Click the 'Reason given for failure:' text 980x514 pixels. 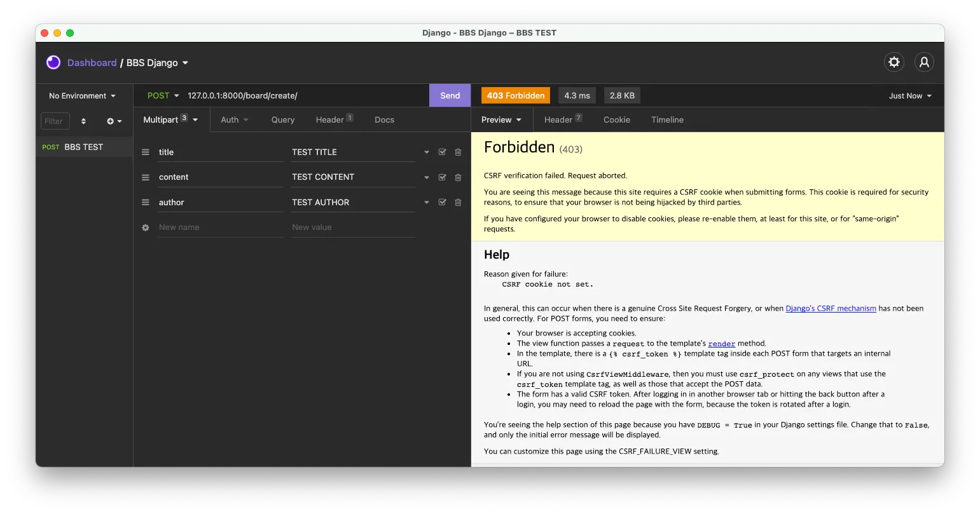(526, 274)
